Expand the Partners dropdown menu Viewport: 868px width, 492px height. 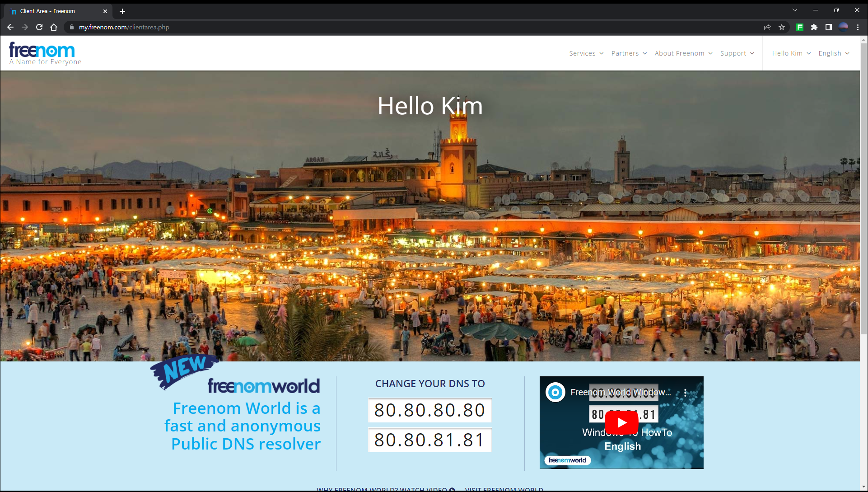pos(629,53)
